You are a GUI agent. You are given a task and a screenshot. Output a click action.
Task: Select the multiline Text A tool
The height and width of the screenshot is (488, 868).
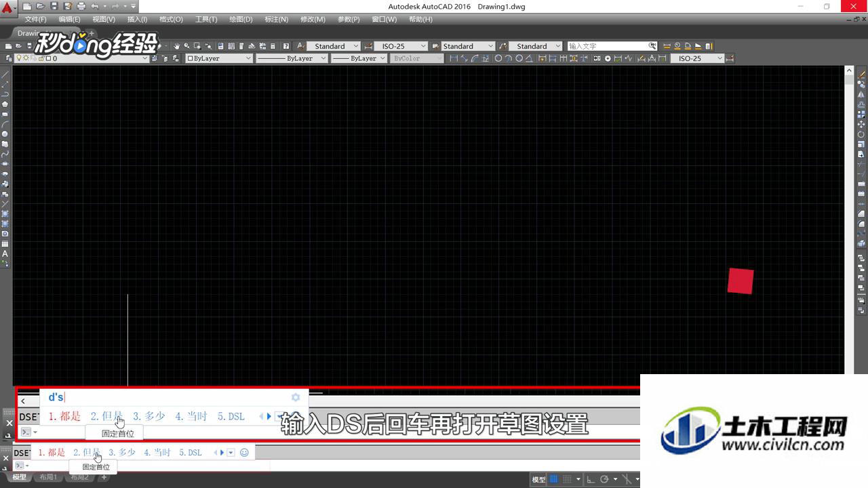pyautogui.click(x=5, y=253)
